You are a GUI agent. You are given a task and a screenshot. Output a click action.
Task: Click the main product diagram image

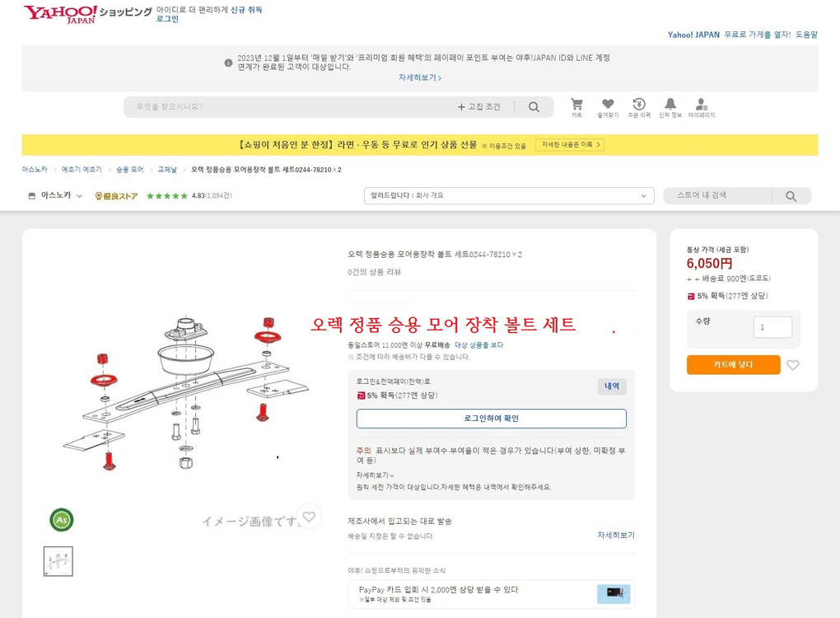(x=186, y=393)
